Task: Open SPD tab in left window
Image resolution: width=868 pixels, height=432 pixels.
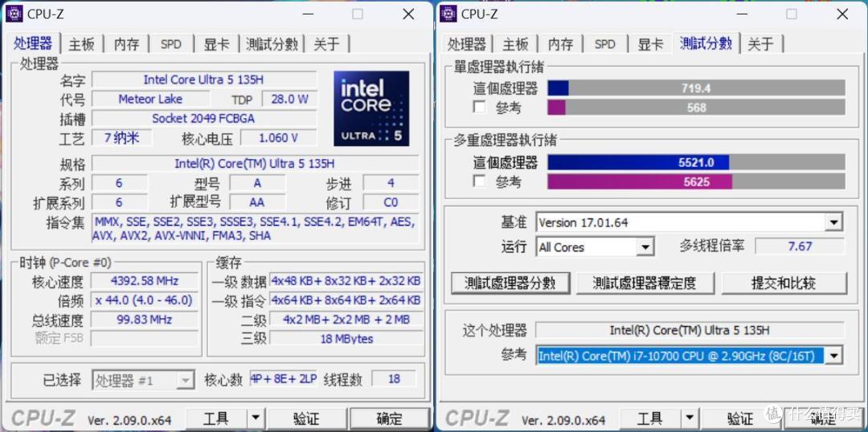Action: 171,44
